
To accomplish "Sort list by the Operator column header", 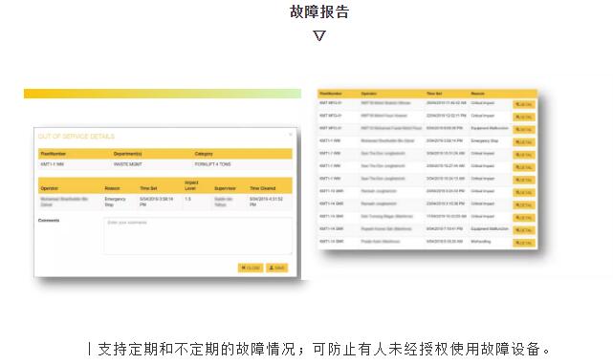I will [x=368, y=94].
